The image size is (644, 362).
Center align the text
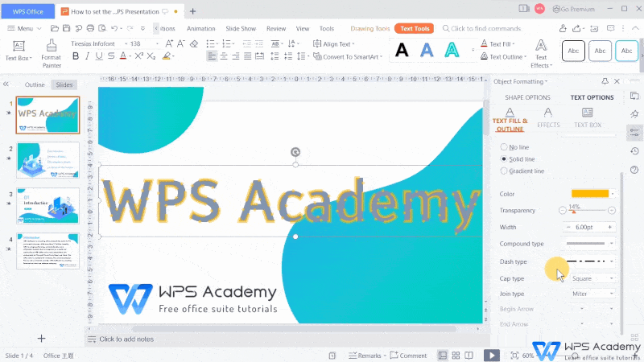[224, 56]
